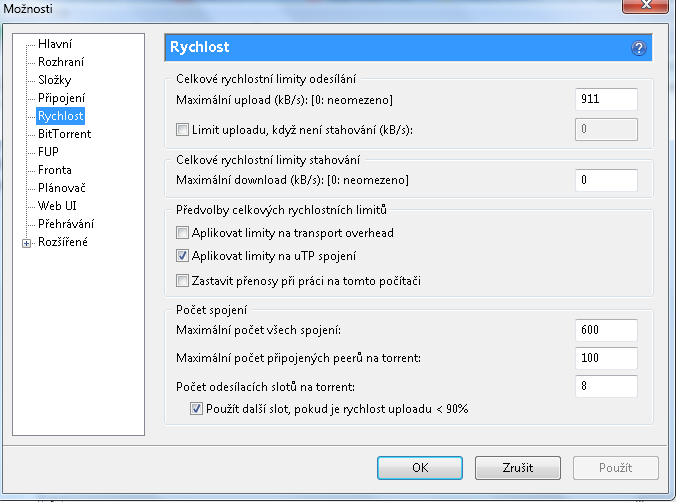Enable upload limit when not downloading

tap(182, 129)
